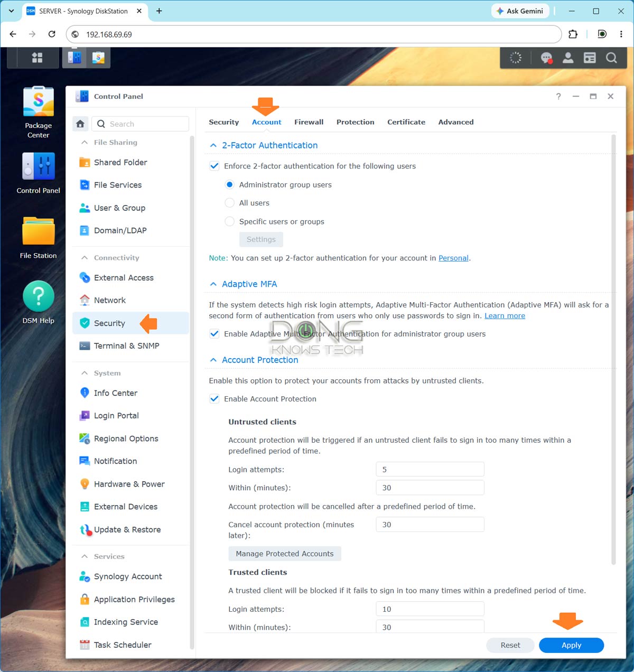Click the Ask Gemini button

pos(520,11)
